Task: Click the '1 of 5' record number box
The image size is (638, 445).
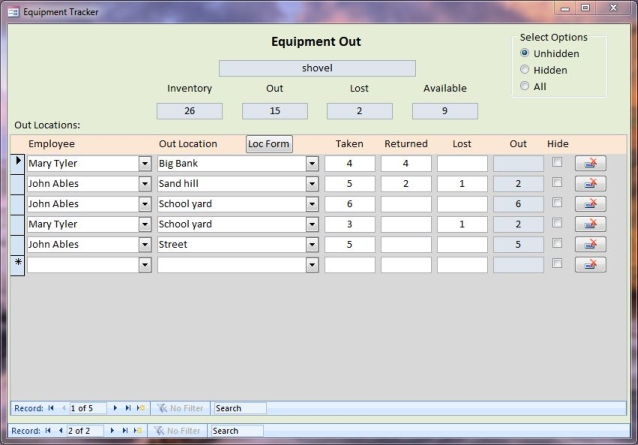Action: coord(88,408)
